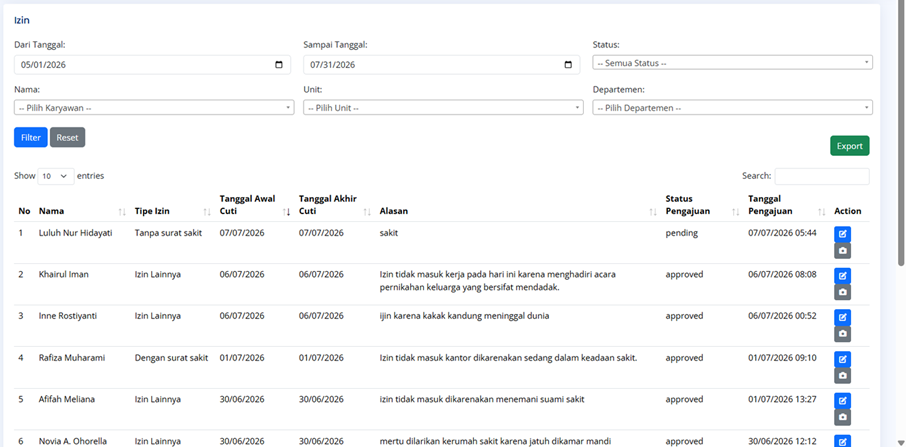Select name Rafiza Muharami
Screen dimensions: 906x447
click(72, 357)
